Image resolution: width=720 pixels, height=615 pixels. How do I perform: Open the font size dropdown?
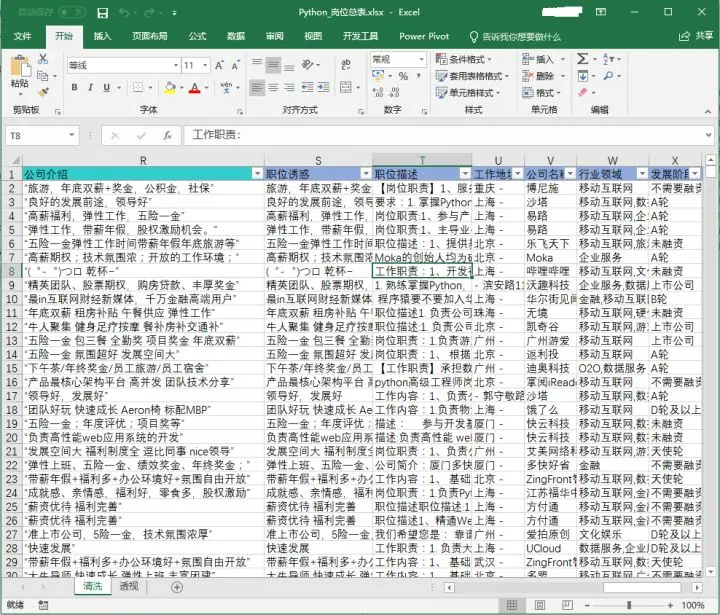[x=205, y=65]
